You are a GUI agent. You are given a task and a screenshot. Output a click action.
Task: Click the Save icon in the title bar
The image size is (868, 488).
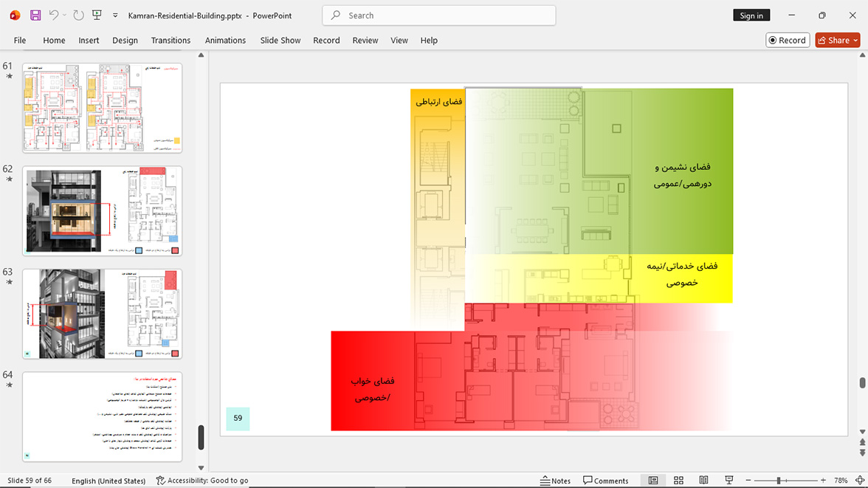tap(35, 16)
